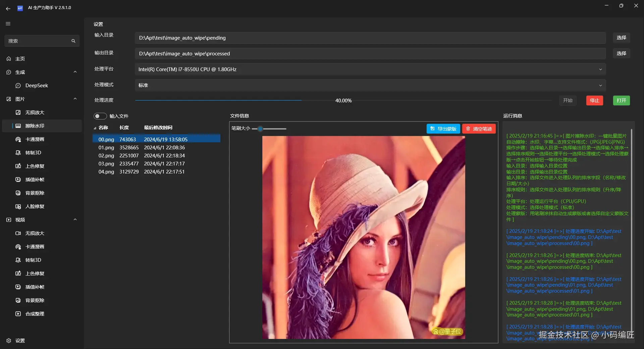644x349 pixels.
Task: Sort files by the 名称 column header
Action: coord(103,128)
